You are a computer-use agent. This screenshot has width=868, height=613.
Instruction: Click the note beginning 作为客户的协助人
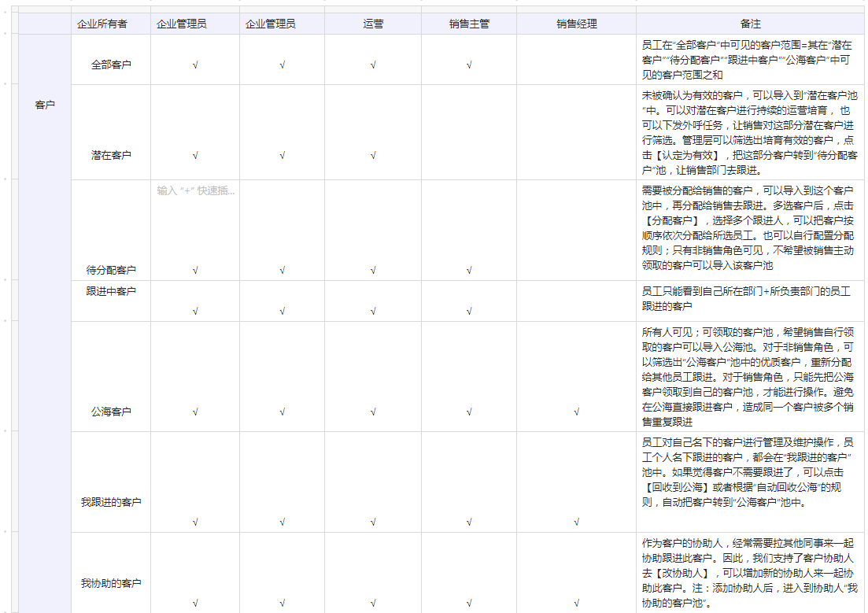click(749, 573)
